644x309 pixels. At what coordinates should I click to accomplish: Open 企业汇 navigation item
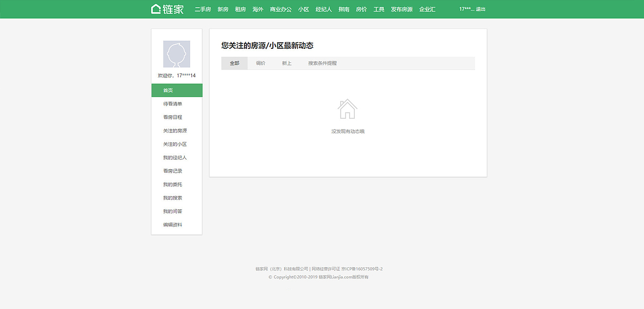pos(427,10)
